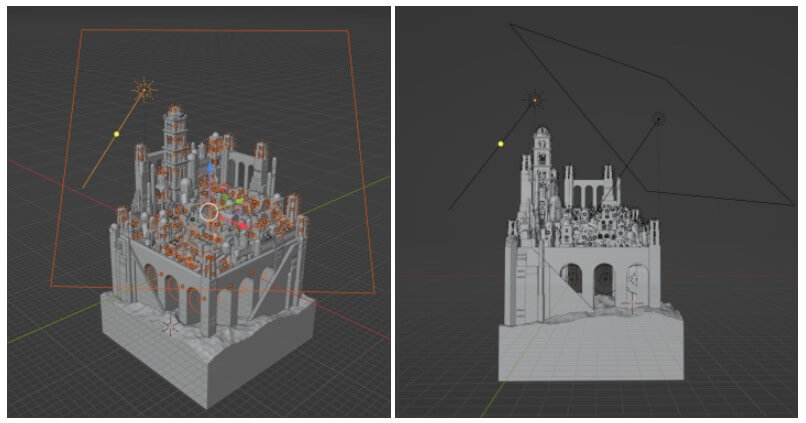Screen dimensions: 806x423
Task: Select the point light on the left viewport base
Action: [170, 326]
